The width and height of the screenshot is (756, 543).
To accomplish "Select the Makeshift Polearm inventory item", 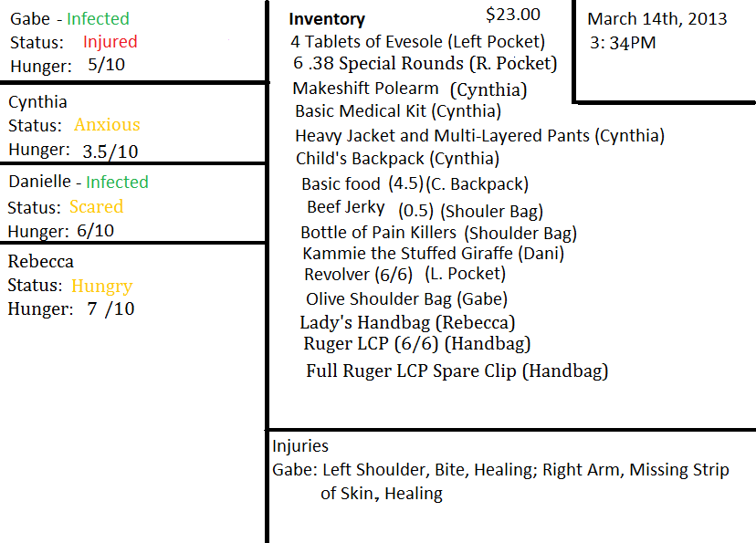I will tap(410, 89).
